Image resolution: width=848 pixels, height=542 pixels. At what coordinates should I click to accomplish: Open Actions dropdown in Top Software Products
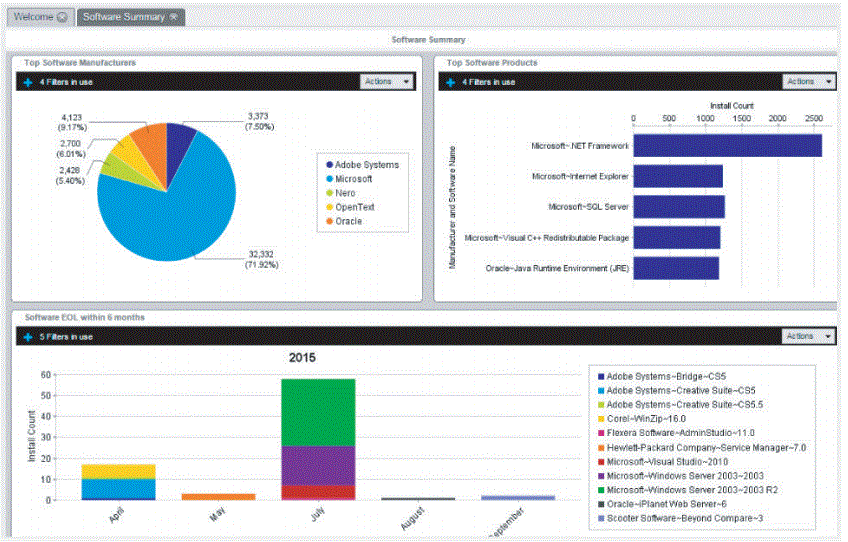tap(809, 82)
